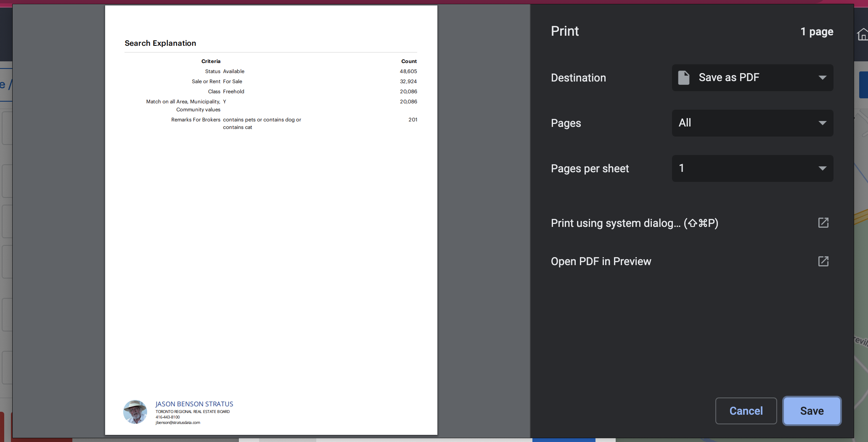The image size is (868, 442).
Task: Select Print using system dialog option
Action: pos(634,223)
